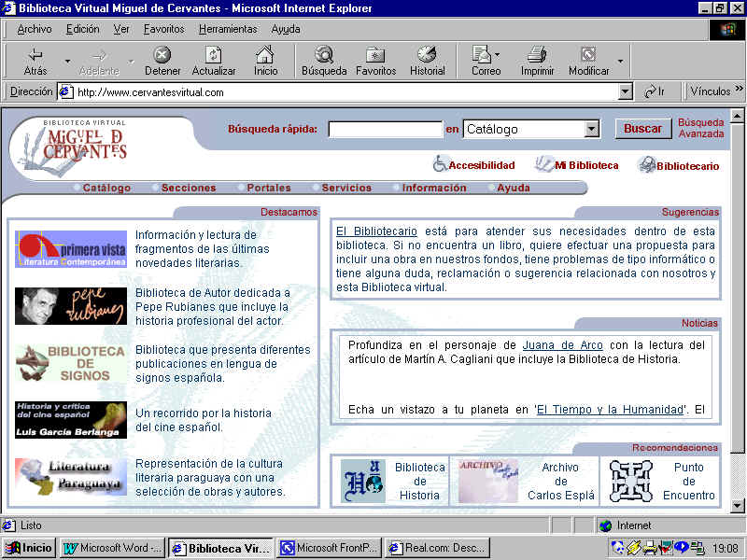The width and height of the screenshot is (747, 560).
Task: Click the Carlos Esplá archive text link
Action: [x=561, y=482]
